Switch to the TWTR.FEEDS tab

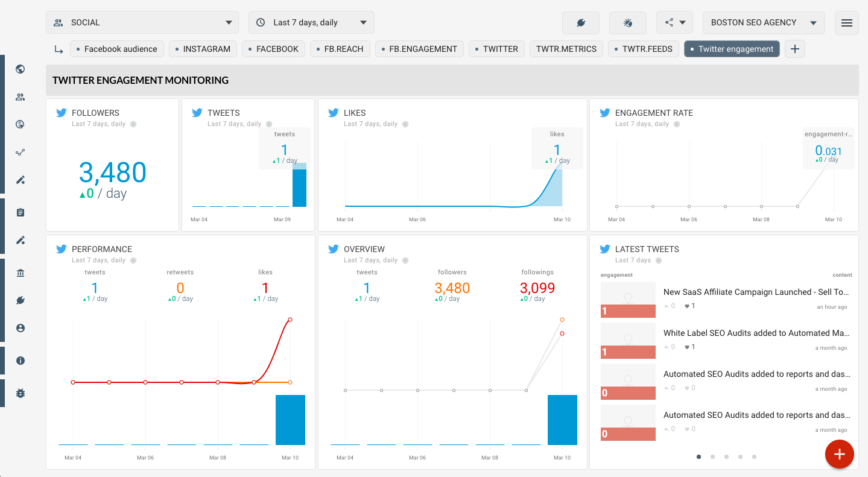click(644, 49)
